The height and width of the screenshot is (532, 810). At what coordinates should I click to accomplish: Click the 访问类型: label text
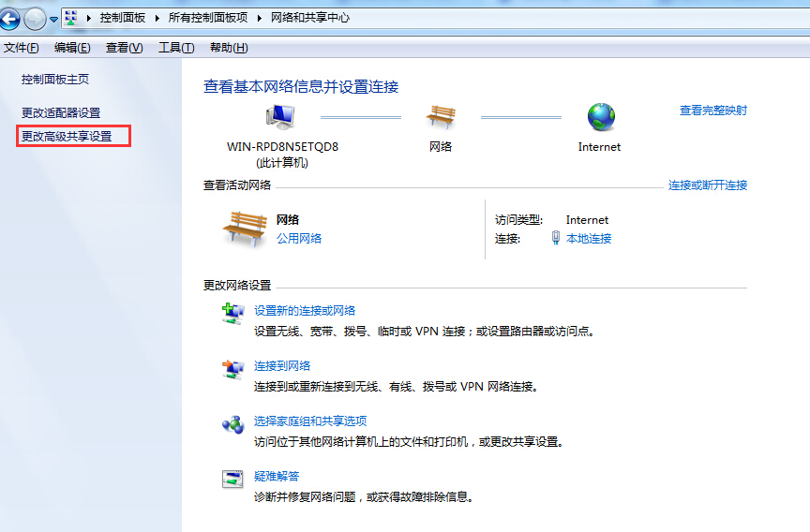[518, 220]
